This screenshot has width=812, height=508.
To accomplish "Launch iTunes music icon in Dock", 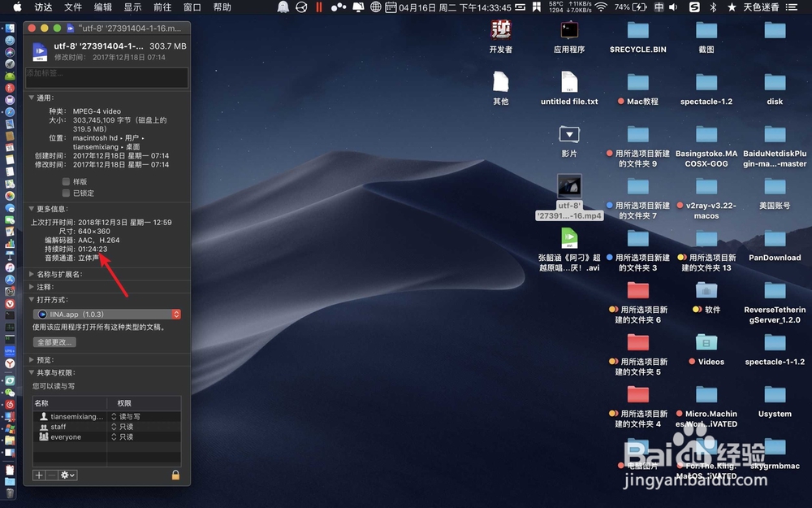I will coord(10,267).
